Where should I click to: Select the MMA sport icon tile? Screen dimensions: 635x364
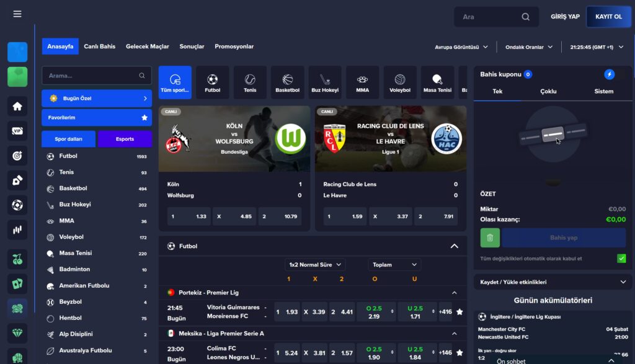pyautogui.click(x=362, y=82)
